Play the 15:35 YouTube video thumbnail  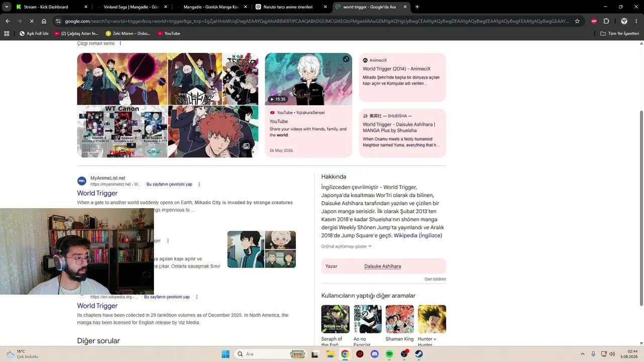coord(308,79)
